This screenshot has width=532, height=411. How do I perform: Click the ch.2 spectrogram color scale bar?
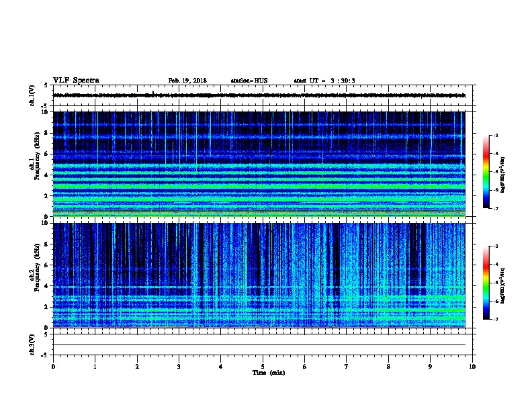point(486,283)
